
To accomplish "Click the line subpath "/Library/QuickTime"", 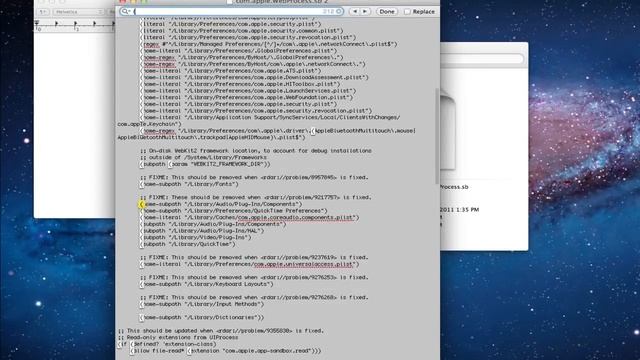I will point(188,244).
